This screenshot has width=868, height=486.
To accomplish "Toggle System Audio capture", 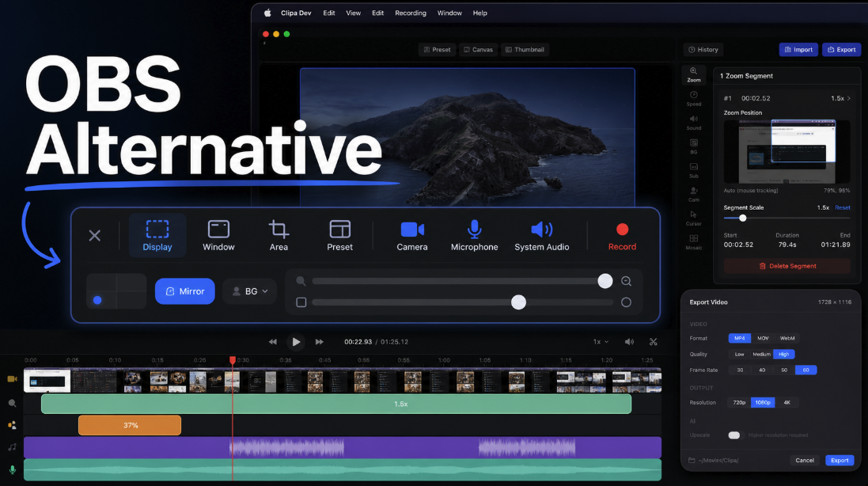I will click(541, 235).
